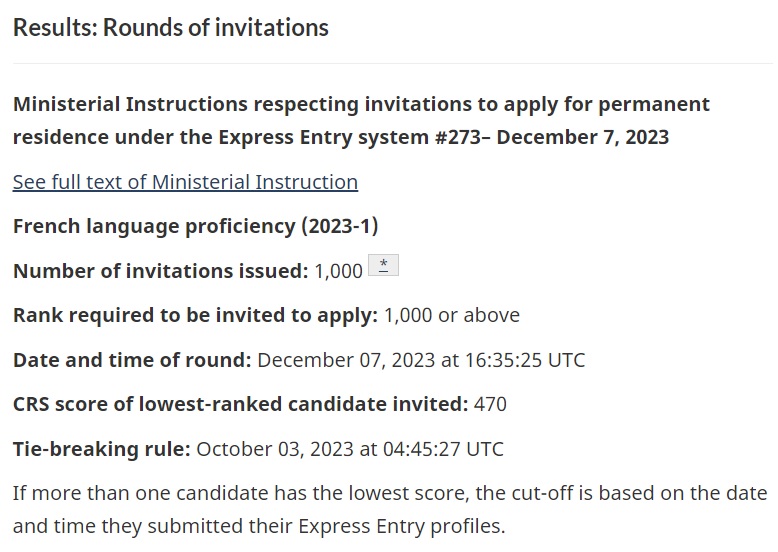Click the CRS score of lowest-ranked candidate label

(x=241, y=404)
